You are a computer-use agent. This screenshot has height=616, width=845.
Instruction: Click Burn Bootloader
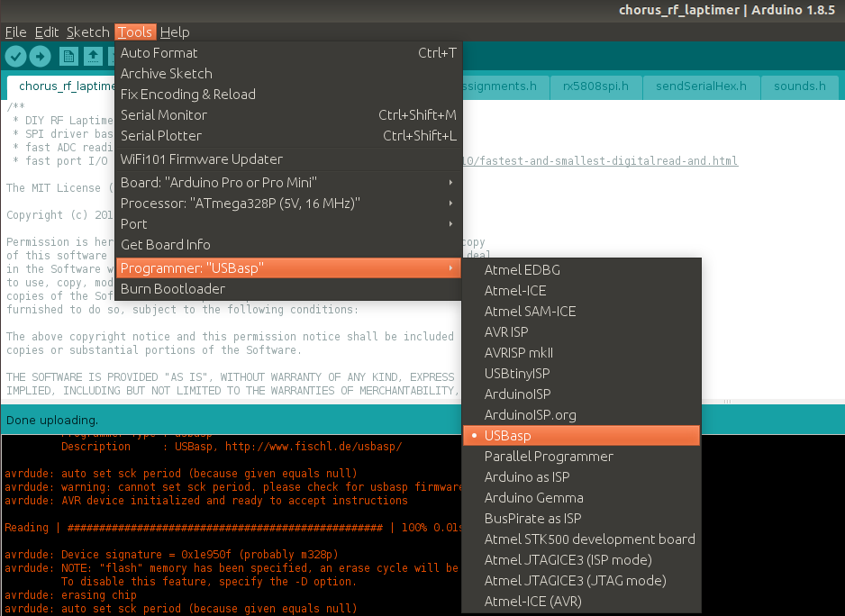tap(288, 289)
